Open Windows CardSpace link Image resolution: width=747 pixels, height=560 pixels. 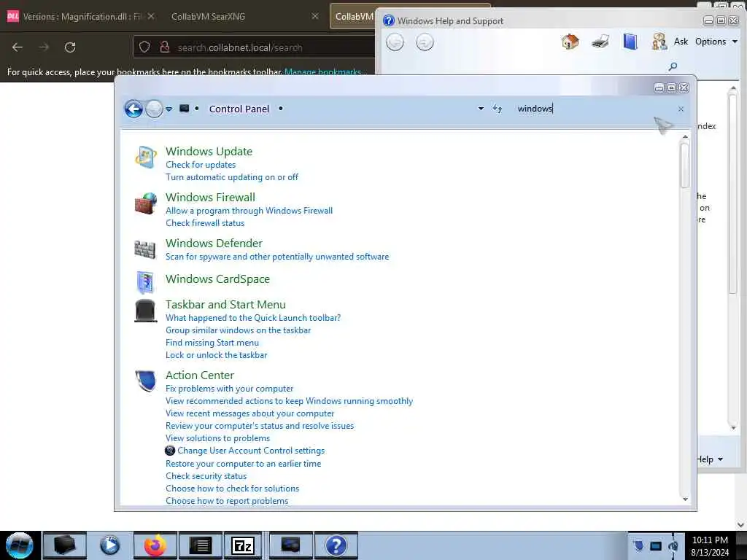[x=217, y=279]
